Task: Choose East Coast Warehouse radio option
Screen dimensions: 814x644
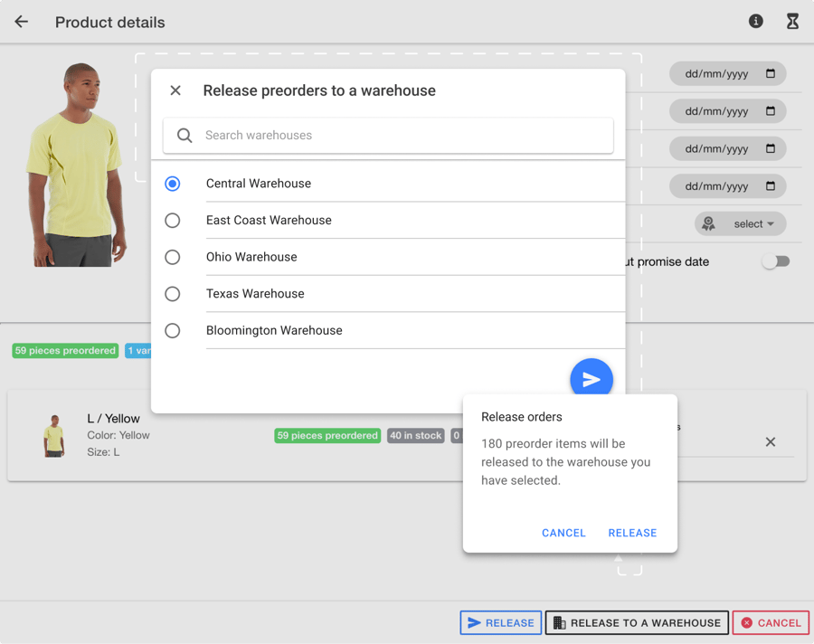Action: (x=173, y=220)
